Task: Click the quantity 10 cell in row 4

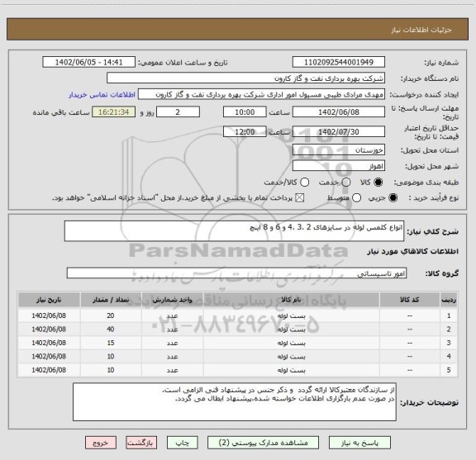Action: pos(111,357)
